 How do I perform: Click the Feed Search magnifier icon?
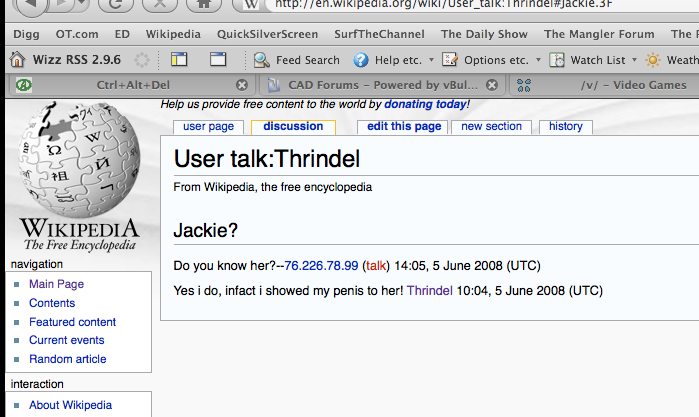[x=262, y=60]
